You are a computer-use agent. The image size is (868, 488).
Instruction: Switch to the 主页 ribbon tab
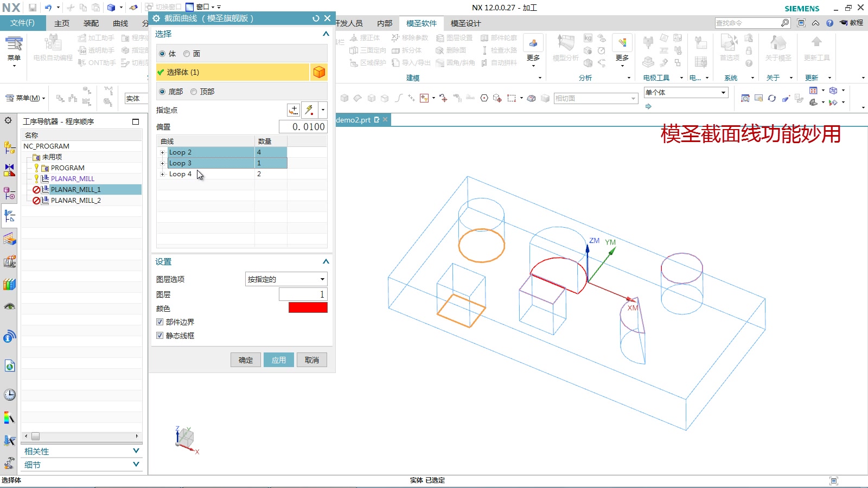coord(62,23)
